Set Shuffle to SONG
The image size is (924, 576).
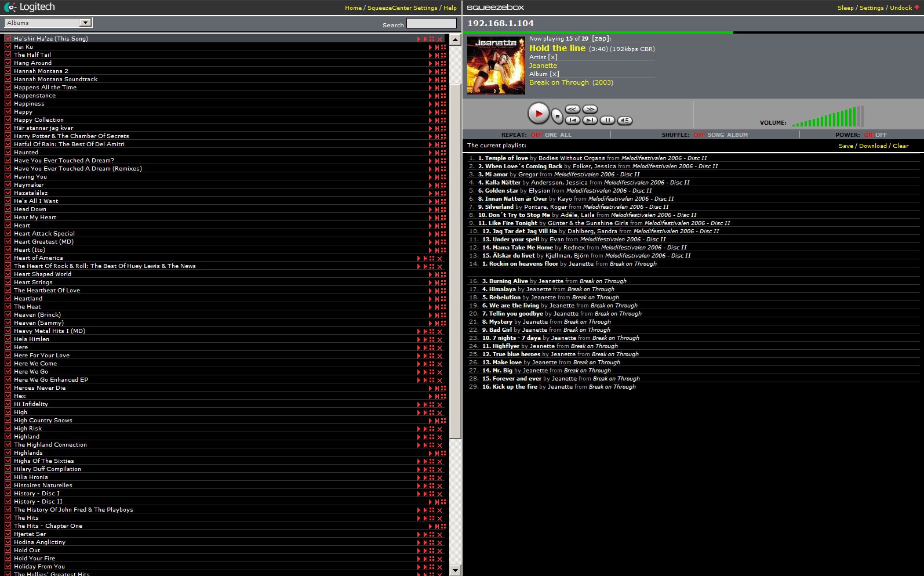click(716, 135)
